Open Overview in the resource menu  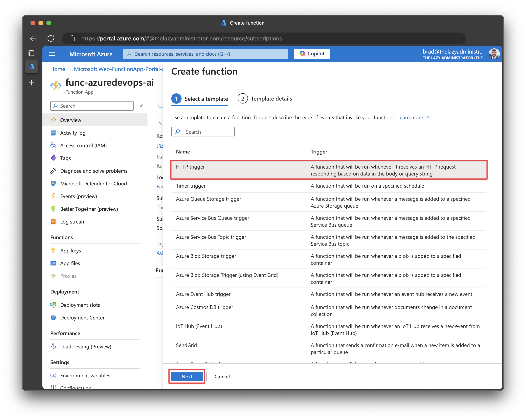pyautogui.click(x=95, y=120)
